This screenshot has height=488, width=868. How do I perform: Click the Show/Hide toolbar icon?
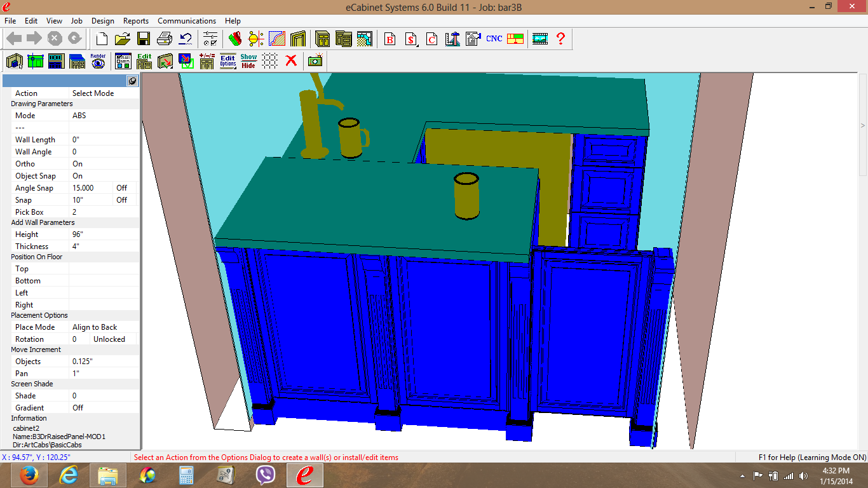point(248,61)
